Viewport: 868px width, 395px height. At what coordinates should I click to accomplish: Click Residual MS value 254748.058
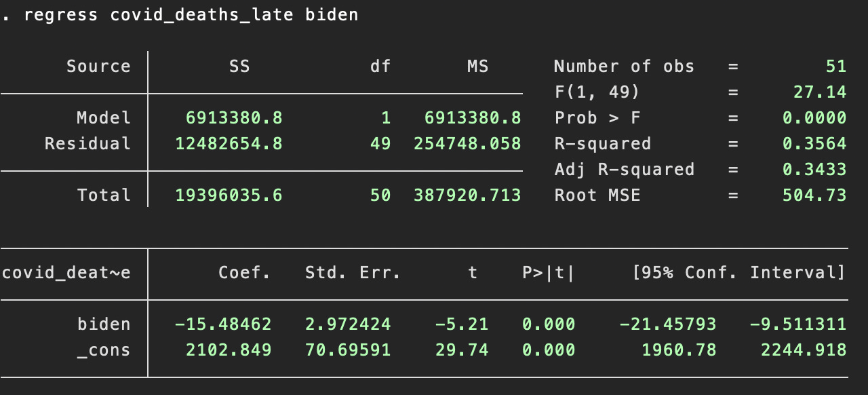467,144
